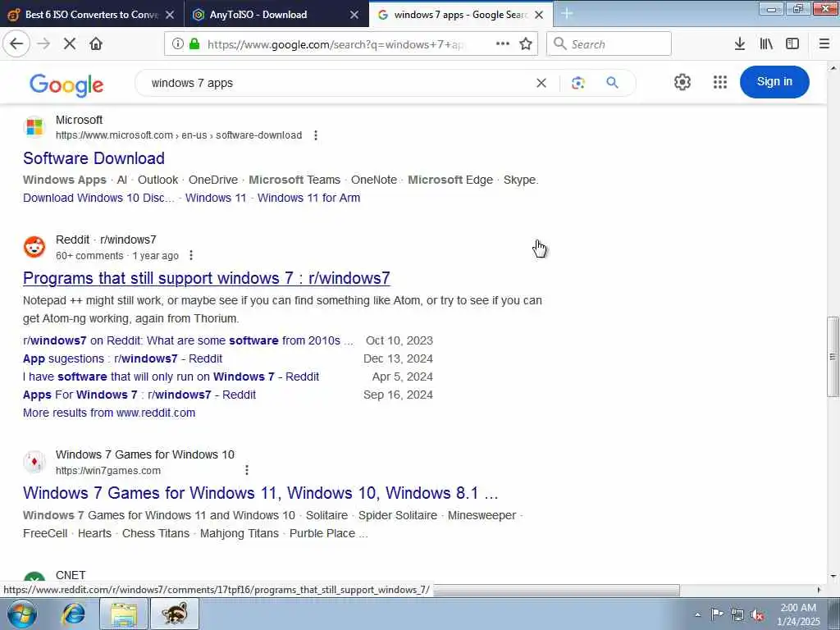Screen dimensions: 840x630
Task: Open more options for win7games result
Action: 246,470
